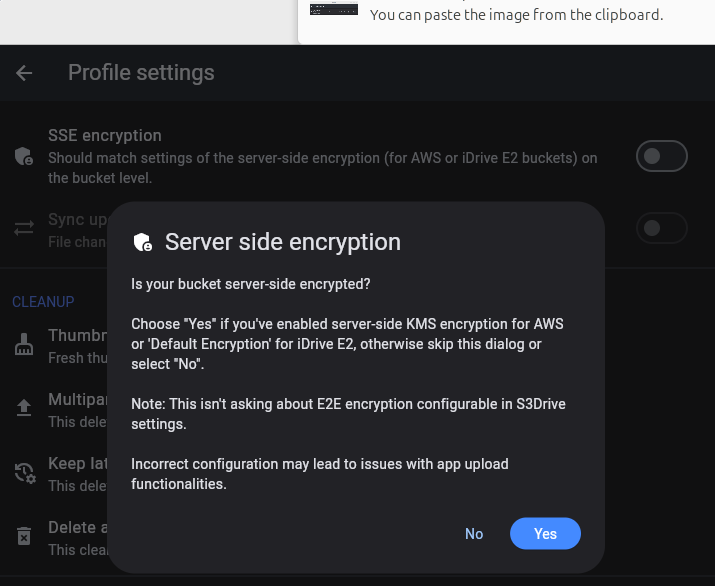Click the clipboard screenshot thumbnail in notification
This screenshot has height=586, width=715.
334,9
